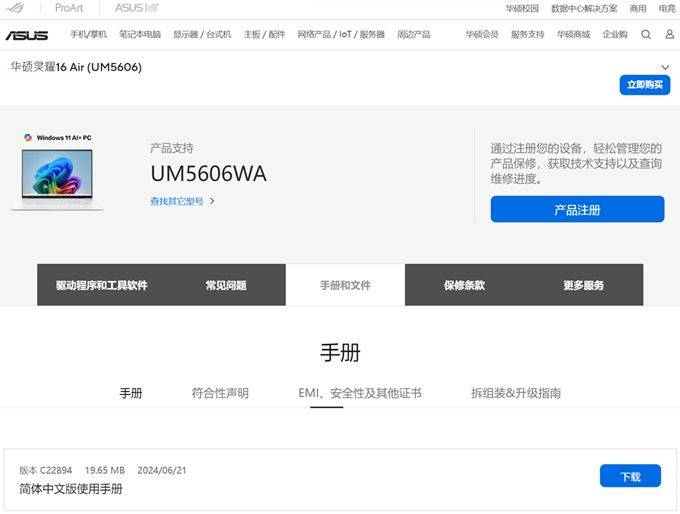Open the 显示器 / 台式机 menu
The height and width of the screenshot is (514, 680).
pos(202,34)
